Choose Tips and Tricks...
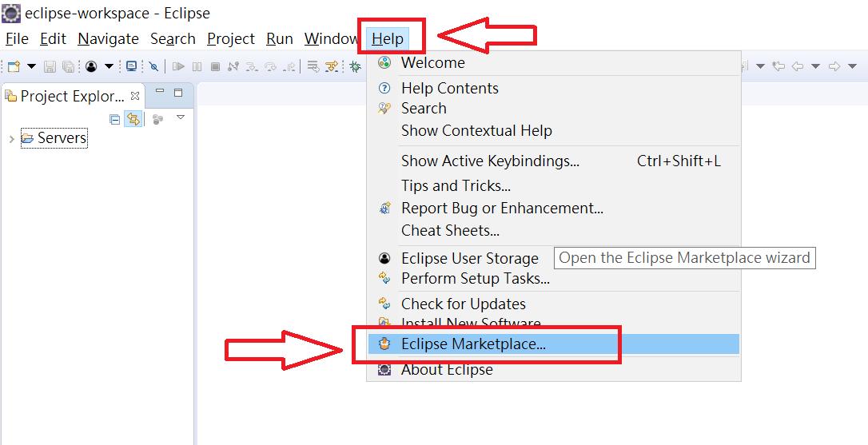This screenshot has height=445, width=868. [554, 185]
